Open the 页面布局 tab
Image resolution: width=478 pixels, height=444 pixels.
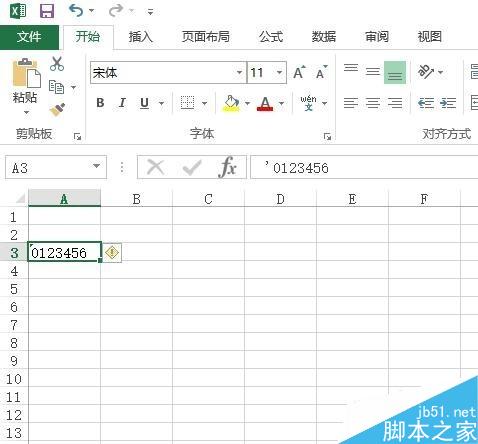pyautogui.click(x=206, y=37)
